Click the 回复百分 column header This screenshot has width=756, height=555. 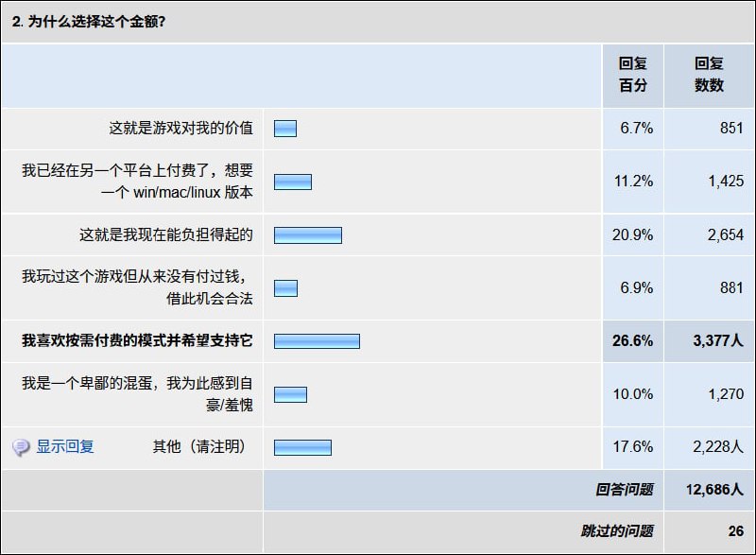coord(632,75)
